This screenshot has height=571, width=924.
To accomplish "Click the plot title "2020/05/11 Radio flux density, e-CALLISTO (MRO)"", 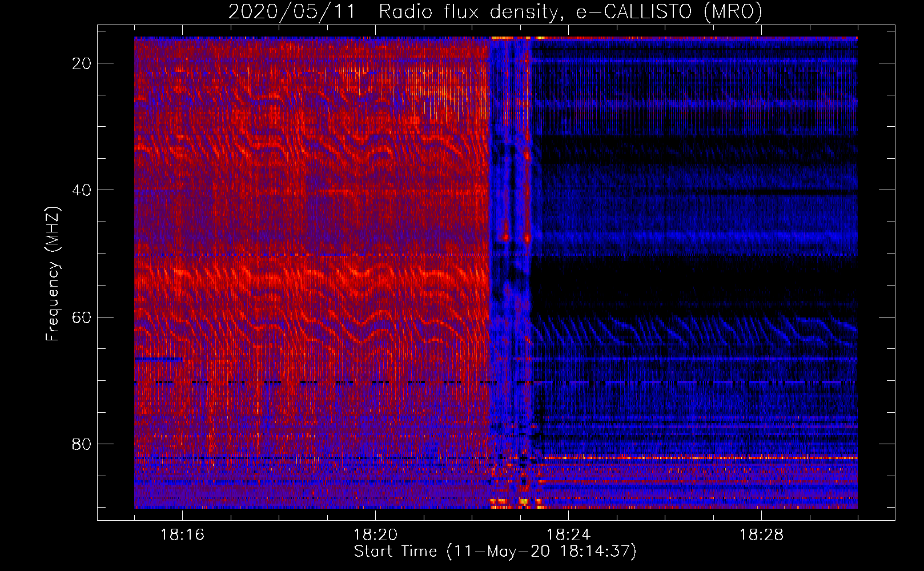I will coord(495,11).
